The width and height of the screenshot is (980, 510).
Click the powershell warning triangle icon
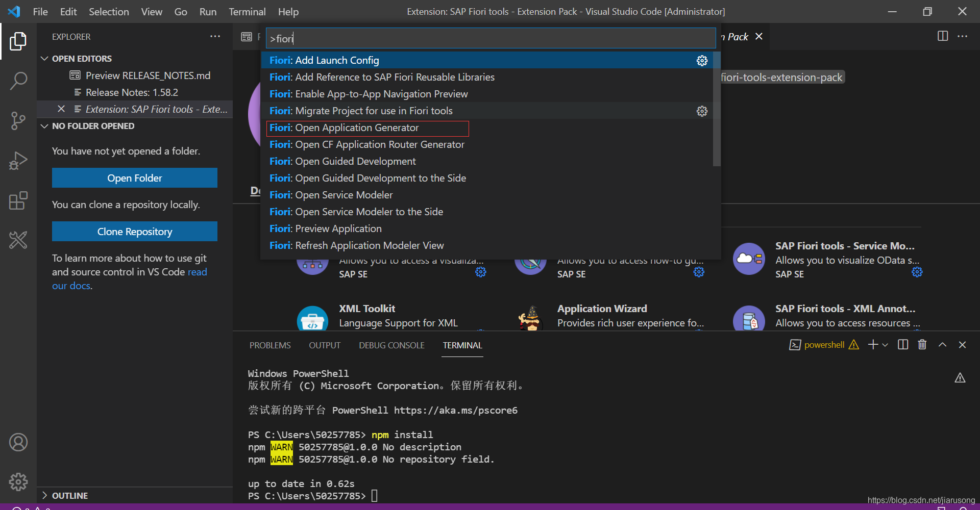(854, 345)
